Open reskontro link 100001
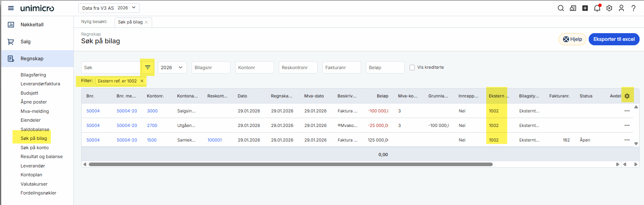The image size is (644, 205). click(x=215, y=140)
